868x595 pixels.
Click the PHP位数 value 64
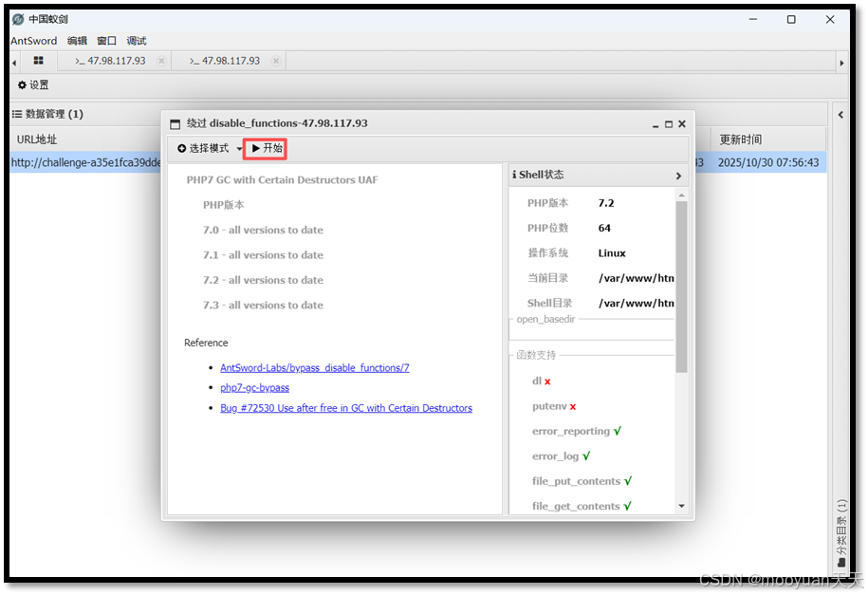click(x=604, y=229)
